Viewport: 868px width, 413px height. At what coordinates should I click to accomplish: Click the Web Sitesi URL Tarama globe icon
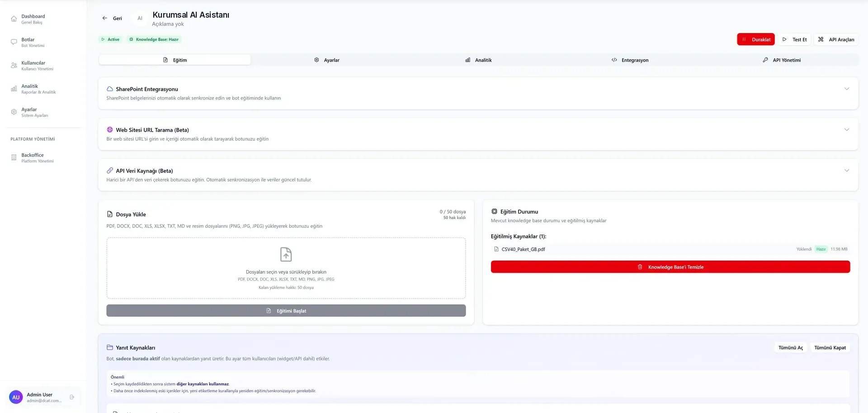(110, 130)
